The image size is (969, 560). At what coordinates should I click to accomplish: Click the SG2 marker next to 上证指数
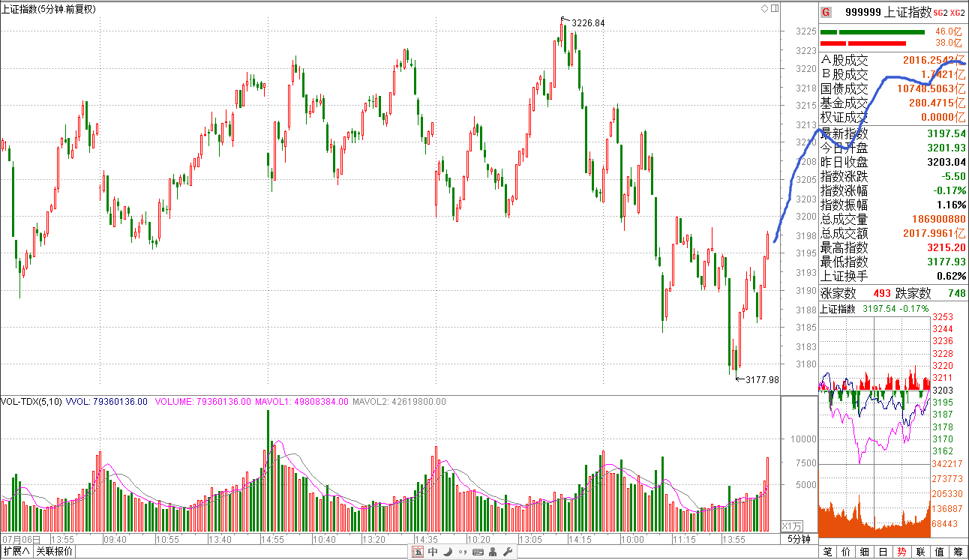(940, 13)
